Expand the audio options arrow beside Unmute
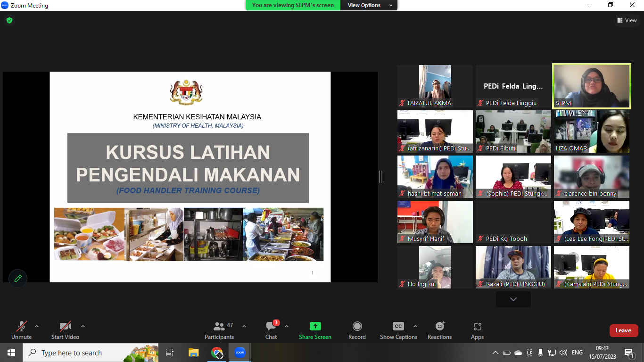 click(37, 326)
